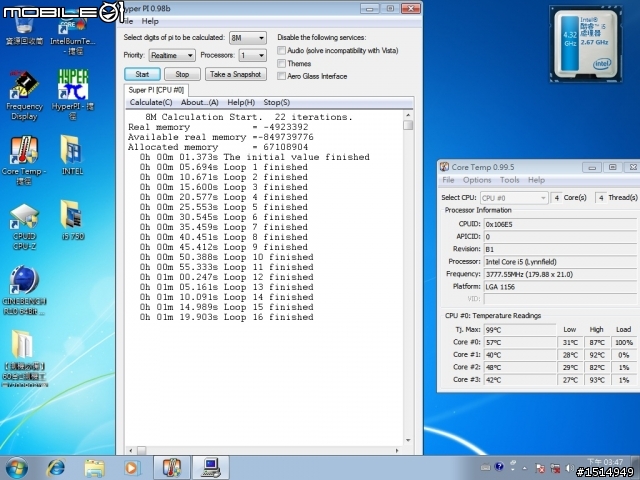
Task: Click the Core #0 temperature 57°C
Action: pyautogui.click(x=520, y=342)
